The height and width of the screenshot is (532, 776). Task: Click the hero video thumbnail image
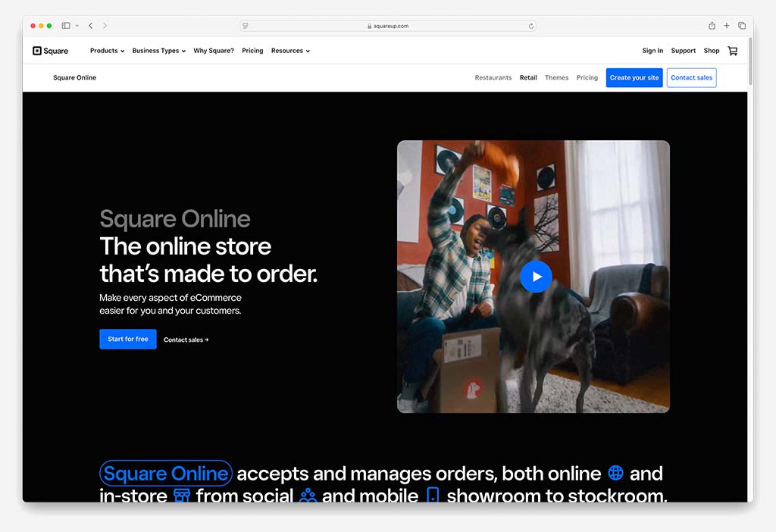pyautogui.click(x=533, y=277)
